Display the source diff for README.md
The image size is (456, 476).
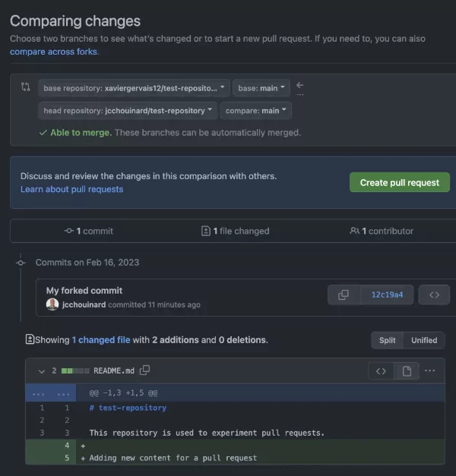coord(381,370)
